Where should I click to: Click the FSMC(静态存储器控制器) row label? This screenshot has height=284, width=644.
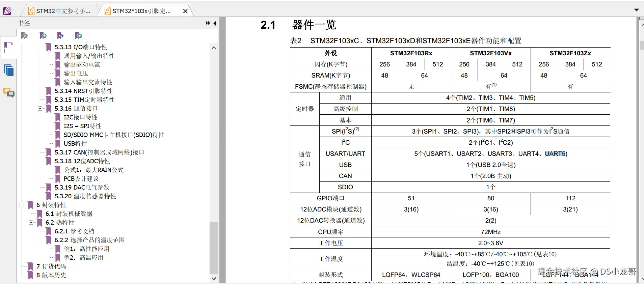coord(331,87)
